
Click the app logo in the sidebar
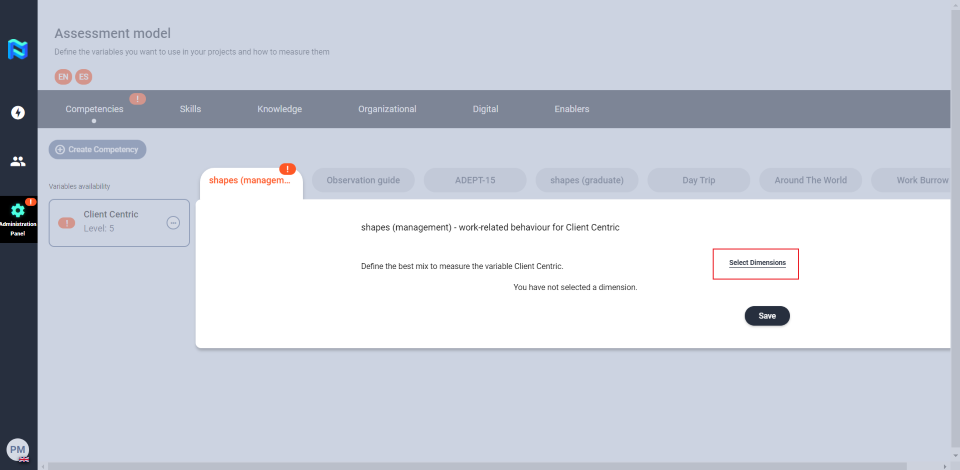pos(18,49)
